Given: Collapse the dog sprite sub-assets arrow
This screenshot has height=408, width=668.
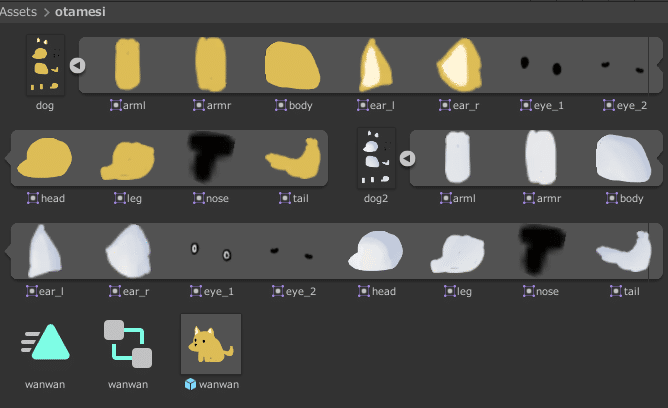Looking at the screenshot, I should pyautogui.click(x=78, y=66).
